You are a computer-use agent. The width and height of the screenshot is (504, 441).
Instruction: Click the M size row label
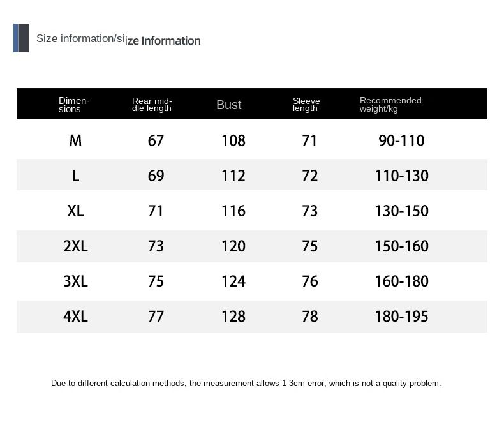pyautogui.click(x=75, y=140)
